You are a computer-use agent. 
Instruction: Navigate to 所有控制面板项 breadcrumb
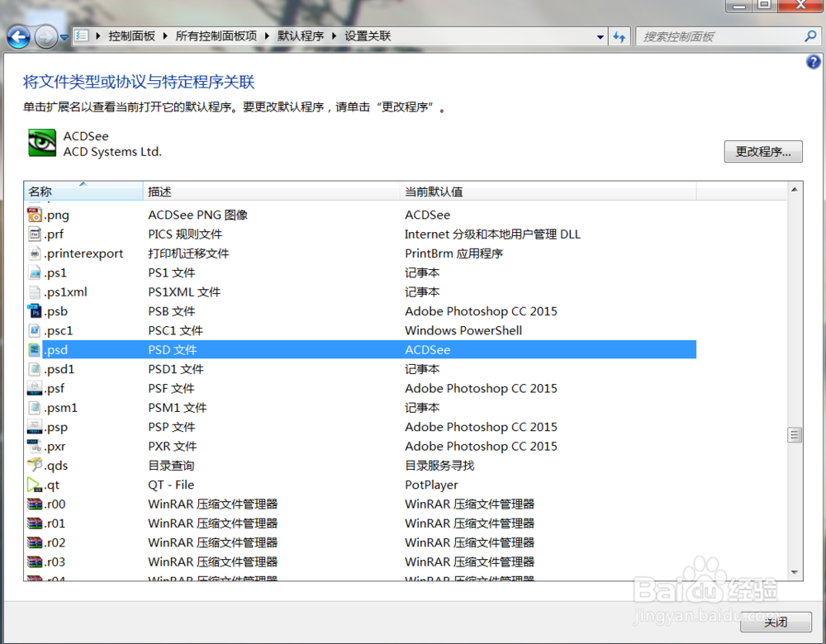point(216,36)
